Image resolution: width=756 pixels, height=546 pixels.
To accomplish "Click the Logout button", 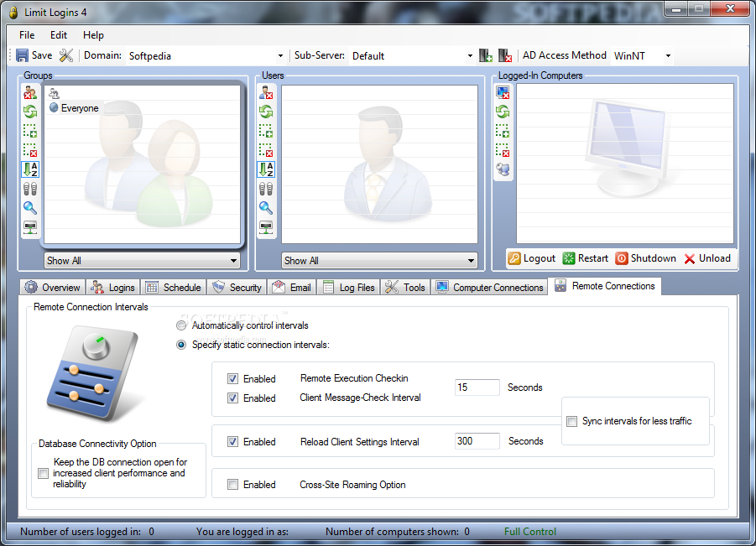I will (532, 258).
